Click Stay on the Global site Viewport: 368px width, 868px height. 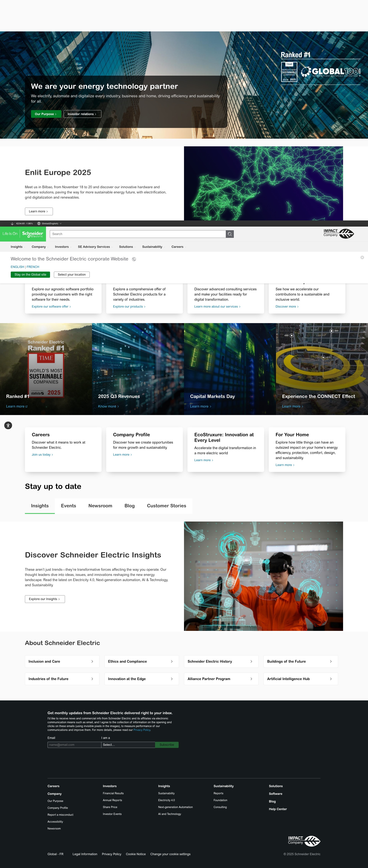30,275
